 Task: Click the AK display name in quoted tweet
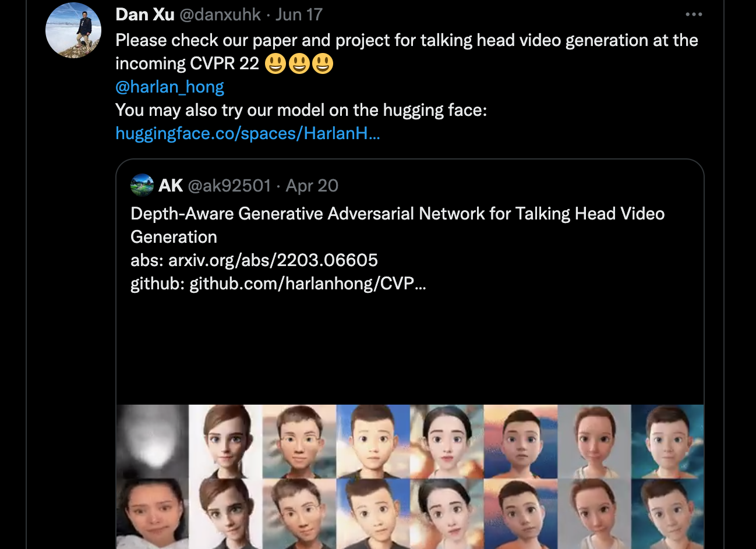pos(171,186)
